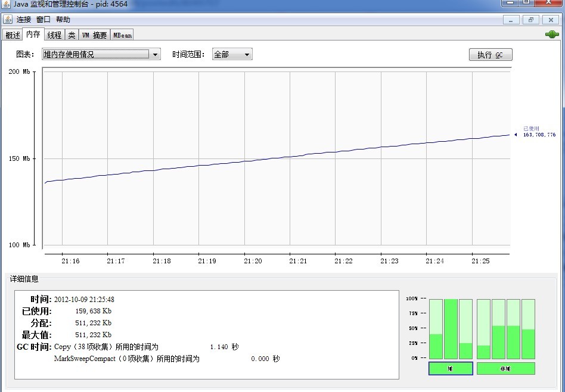Click the green connection status icon

tap(552, 35)
